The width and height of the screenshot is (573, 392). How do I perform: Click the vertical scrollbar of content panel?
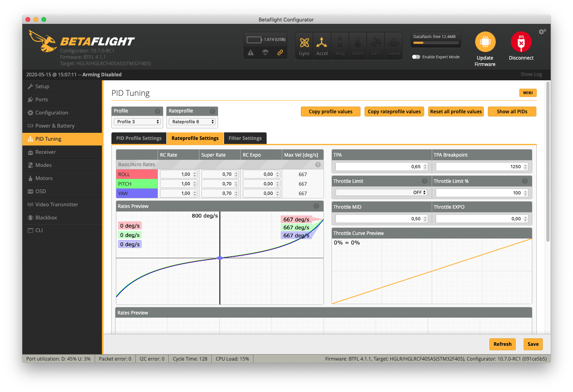(548, 162)
